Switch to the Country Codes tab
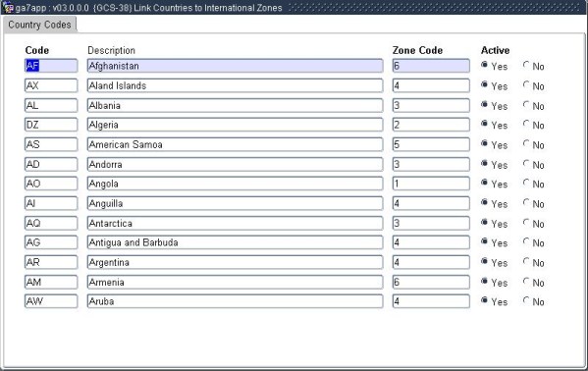 click(39, 25)
